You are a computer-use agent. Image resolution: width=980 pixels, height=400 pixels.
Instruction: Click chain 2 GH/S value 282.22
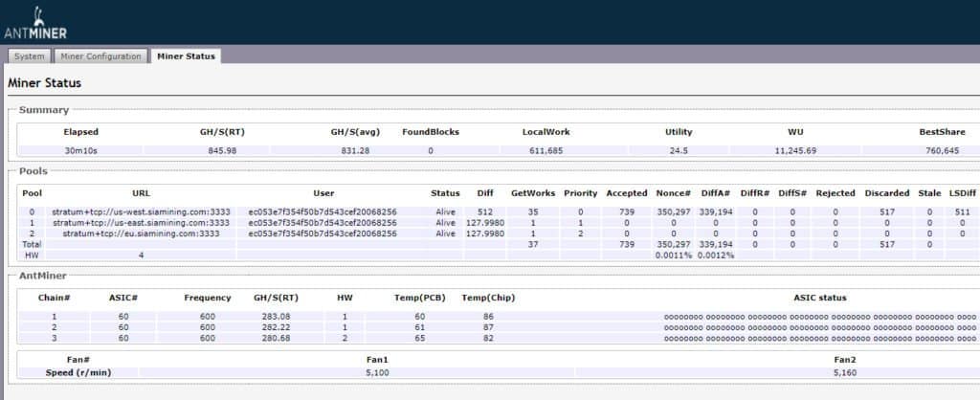coord(276,327)
